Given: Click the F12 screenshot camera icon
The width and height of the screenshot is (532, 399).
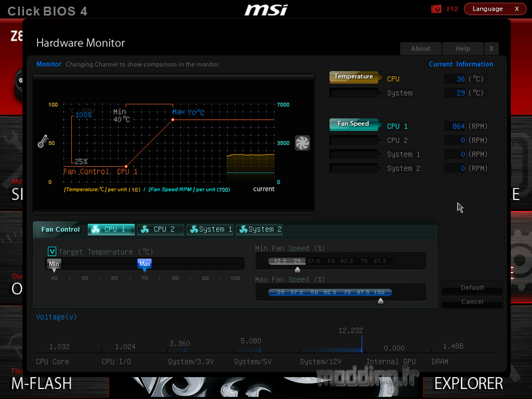Looking at the screenshot, I should coord(436,9).
